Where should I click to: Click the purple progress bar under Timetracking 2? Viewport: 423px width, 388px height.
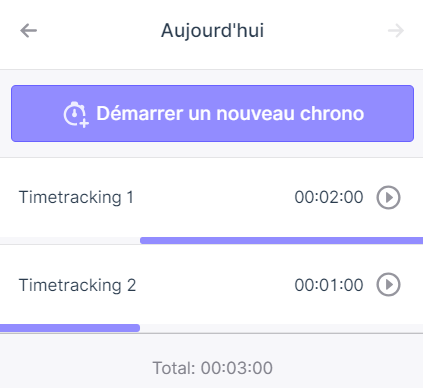70,328
